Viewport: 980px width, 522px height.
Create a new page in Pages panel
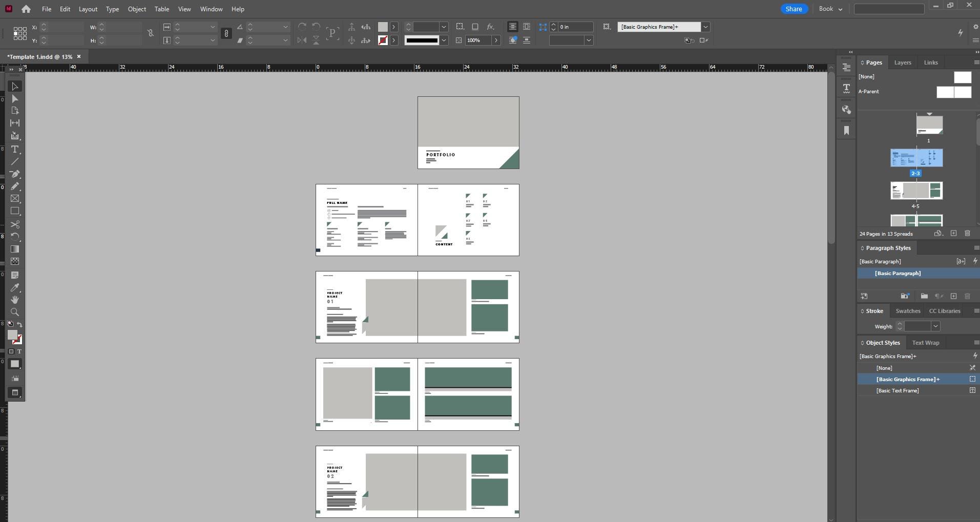pos(953,234)
